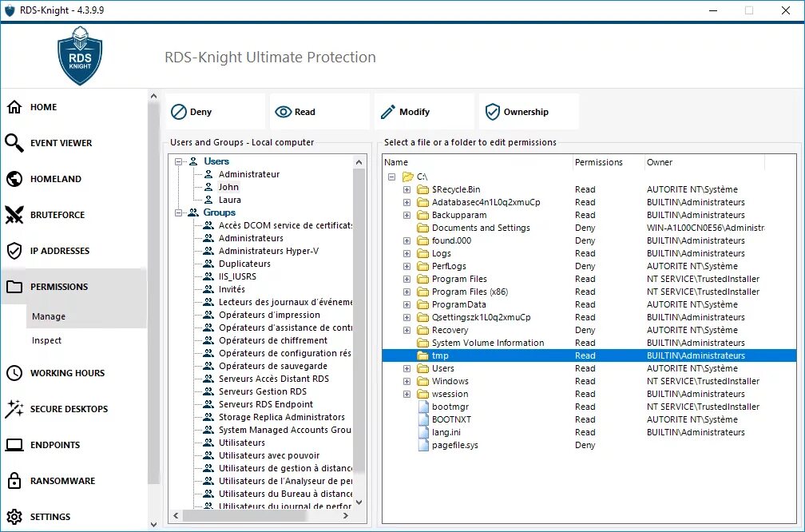
Task: Collapse the Users tree node
Action: click(x=179, y=161)
